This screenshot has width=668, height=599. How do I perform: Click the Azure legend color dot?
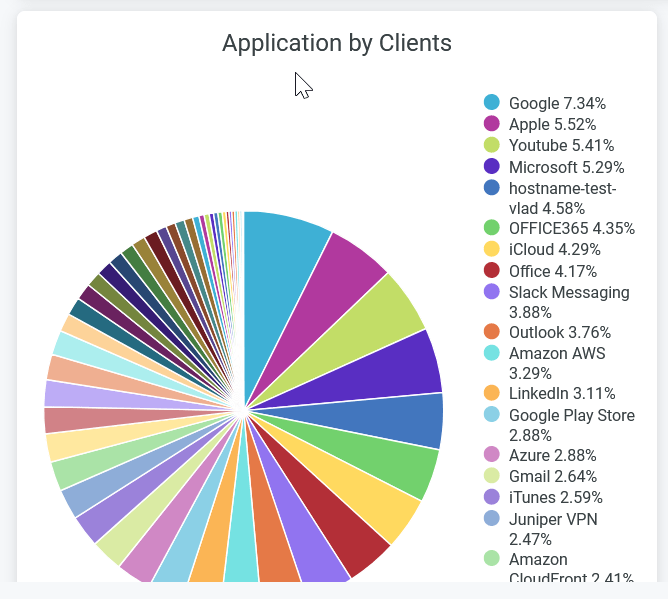click(492, 454)
